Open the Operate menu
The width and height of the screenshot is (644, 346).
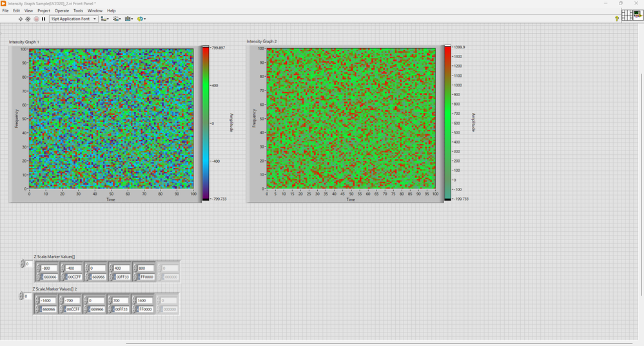pos(61,11)
